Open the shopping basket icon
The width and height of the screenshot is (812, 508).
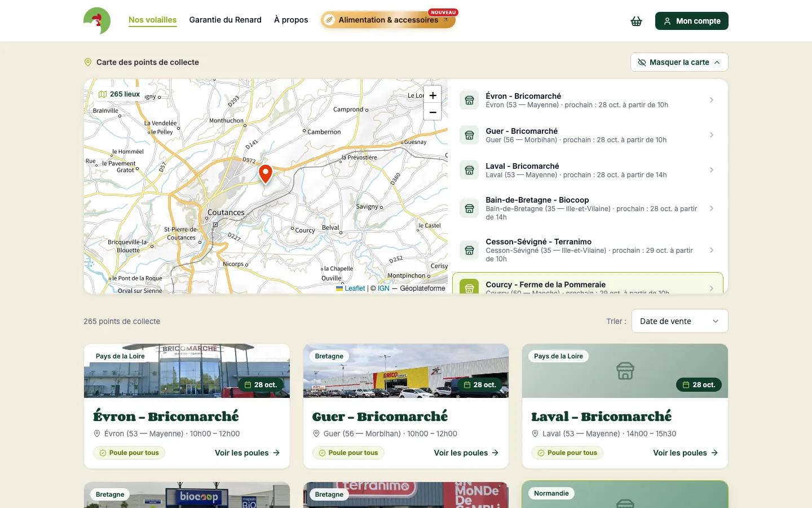tap(636, 21)
